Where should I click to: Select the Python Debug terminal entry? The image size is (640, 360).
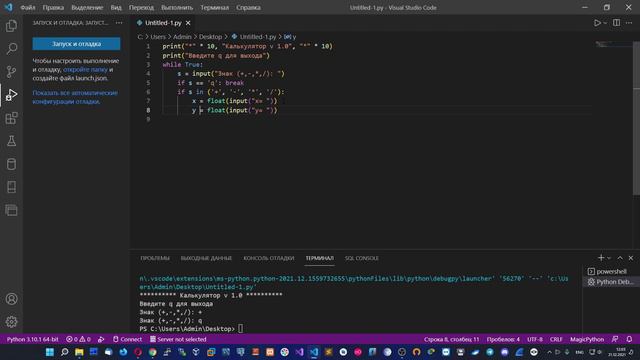pos(611,282)
